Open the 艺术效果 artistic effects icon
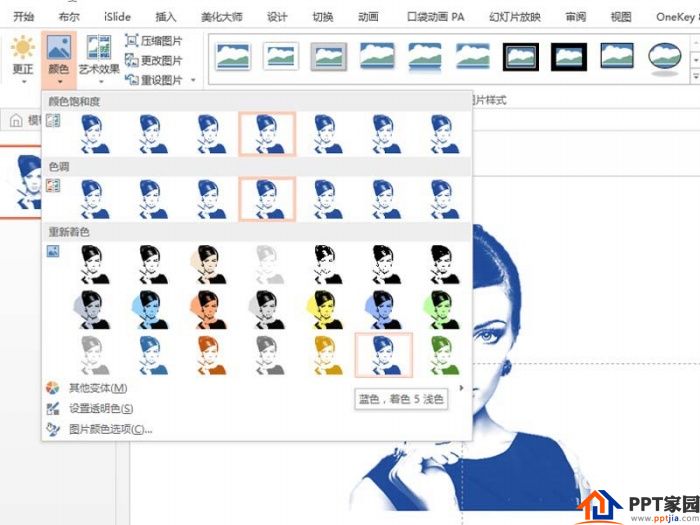This screenshot has height=525, width=700. [99, 47]
